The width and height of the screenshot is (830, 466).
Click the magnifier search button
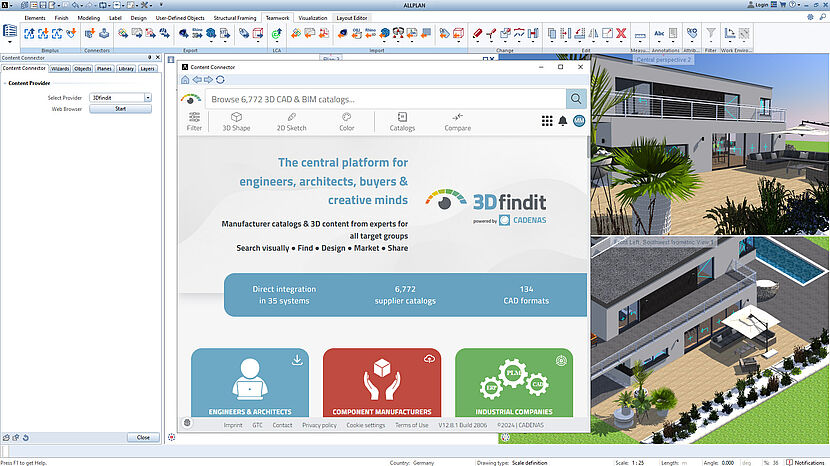click(x=576, y=99)
